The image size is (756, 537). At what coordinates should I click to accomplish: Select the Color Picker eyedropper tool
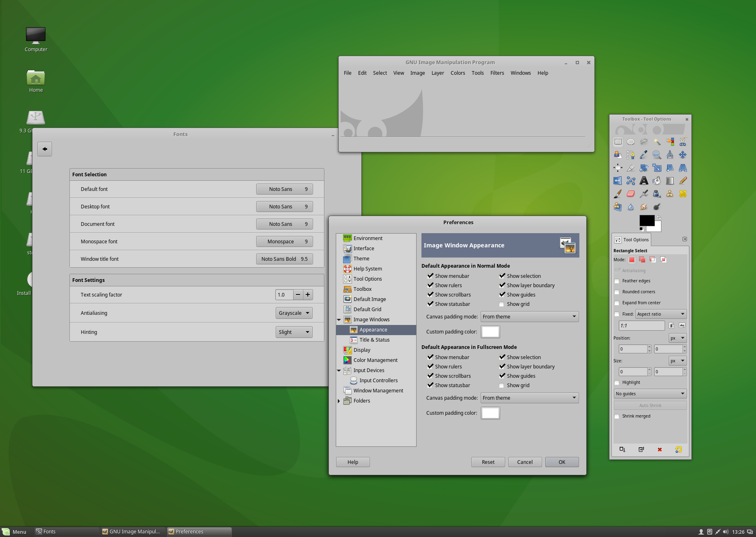pos(644,155)
